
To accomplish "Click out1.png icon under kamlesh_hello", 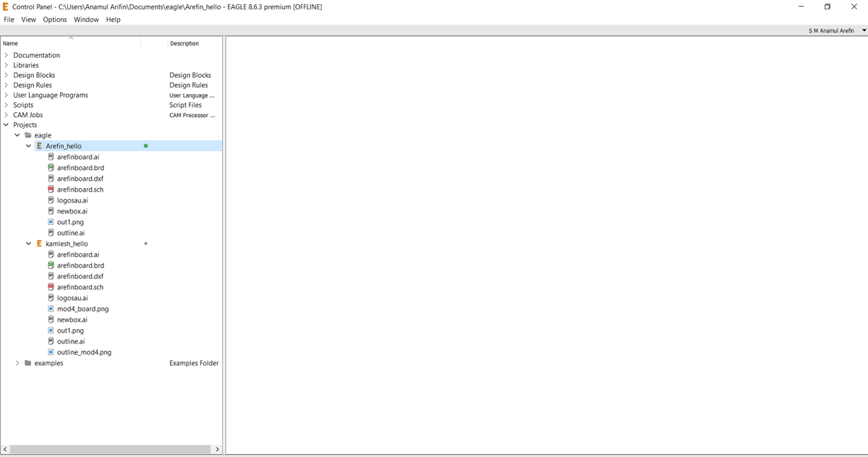I will pyautogui.click(x=51, y=330).
